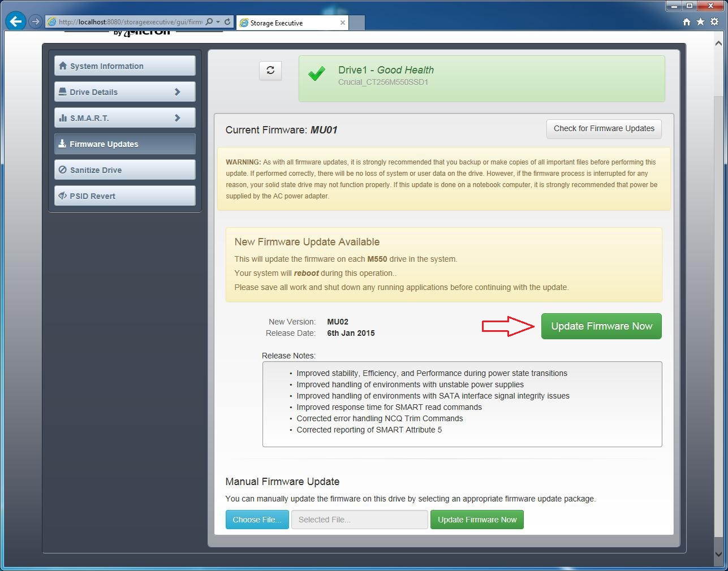Click the refresh icon in address bar
This screenshot has width=728, height=571.
(x=227, y=21)
